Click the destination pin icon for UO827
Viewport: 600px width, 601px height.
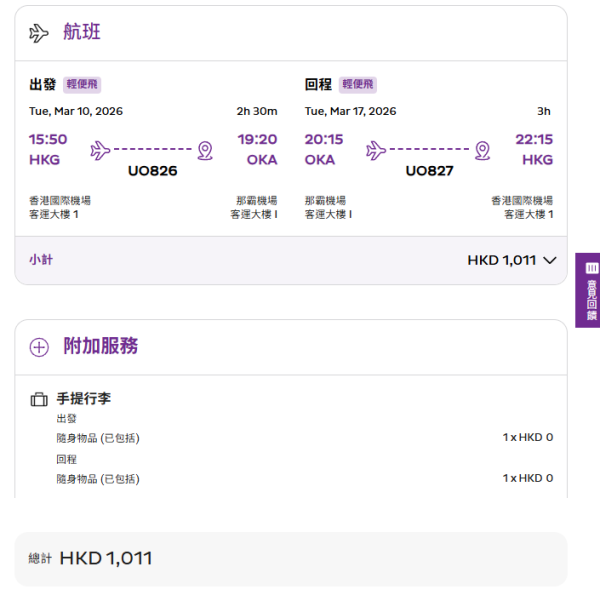coord(483,151)
